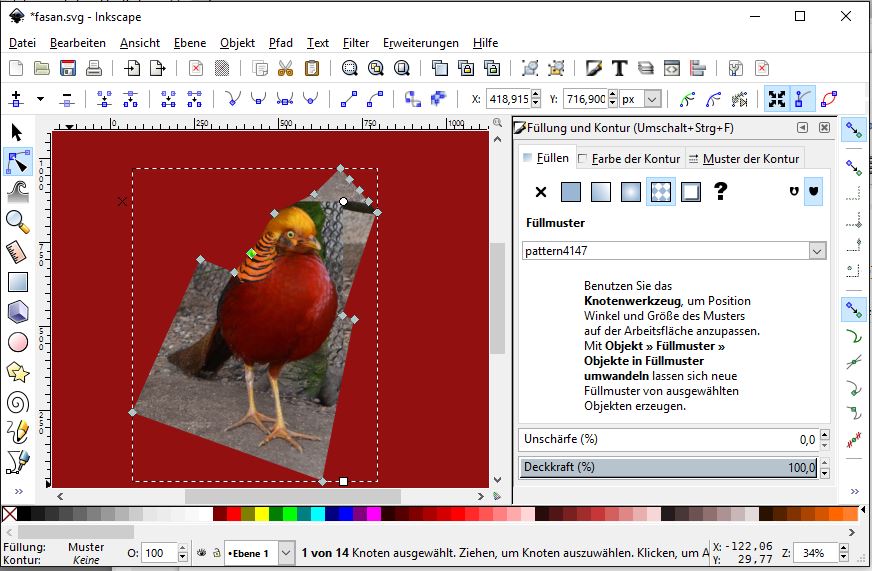Click the Cut scissors icon

285,68
